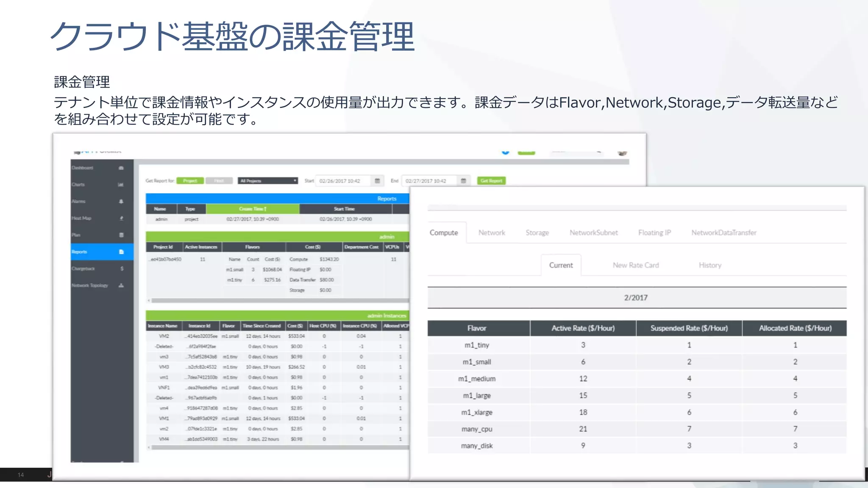Click the blue circle icon in header
868x488 pixels.
[505, 152]
